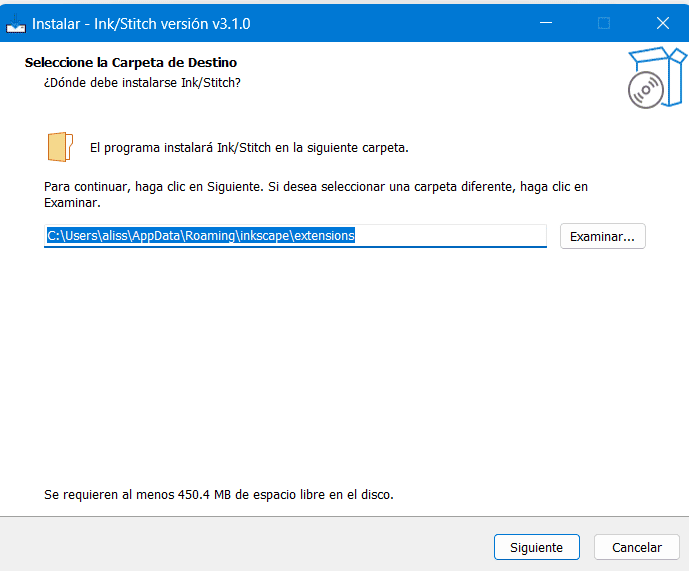Open folder browser via Examinar

(x=602, y=236)
